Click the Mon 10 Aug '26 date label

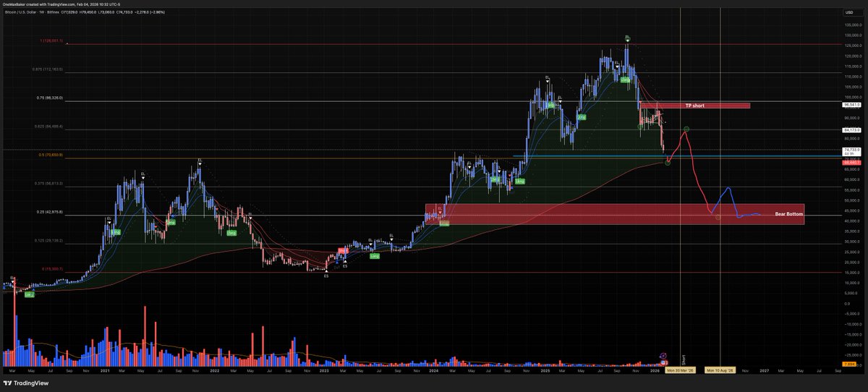coord(720,370)
